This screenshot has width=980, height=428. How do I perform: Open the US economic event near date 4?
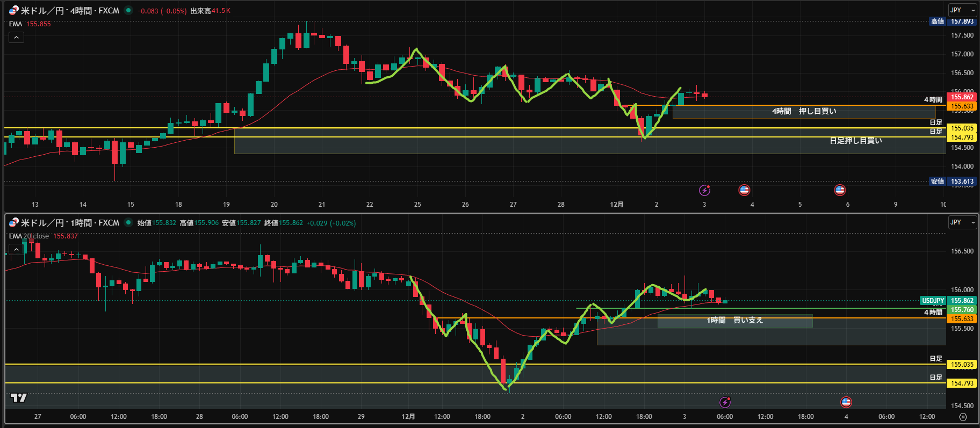click(744, 190)
